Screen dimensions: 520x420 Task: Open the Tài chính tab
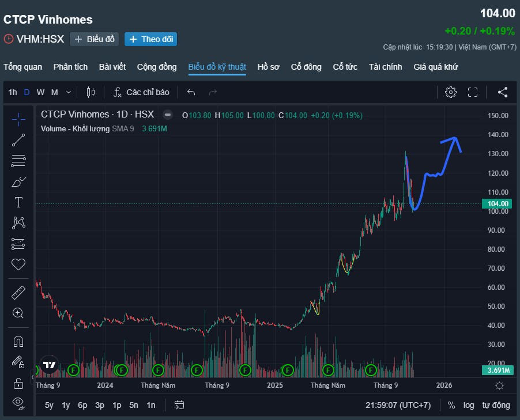coord(385,67)
